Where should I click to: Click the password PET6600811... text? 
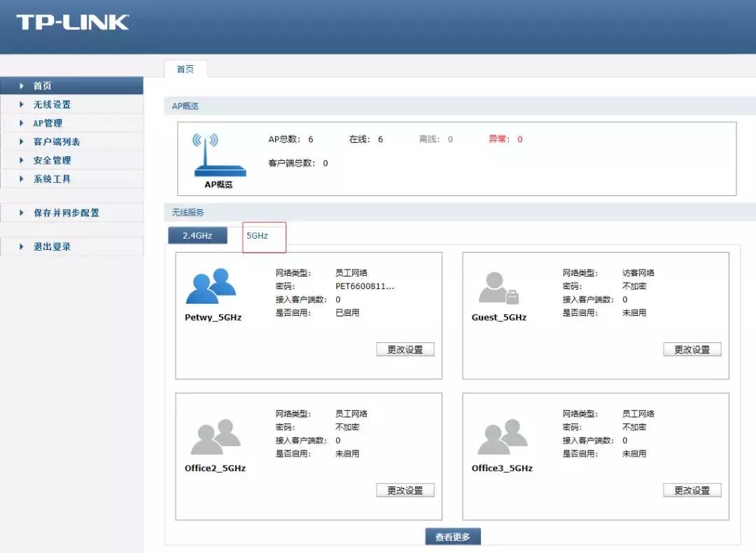[x=365, y=286]
